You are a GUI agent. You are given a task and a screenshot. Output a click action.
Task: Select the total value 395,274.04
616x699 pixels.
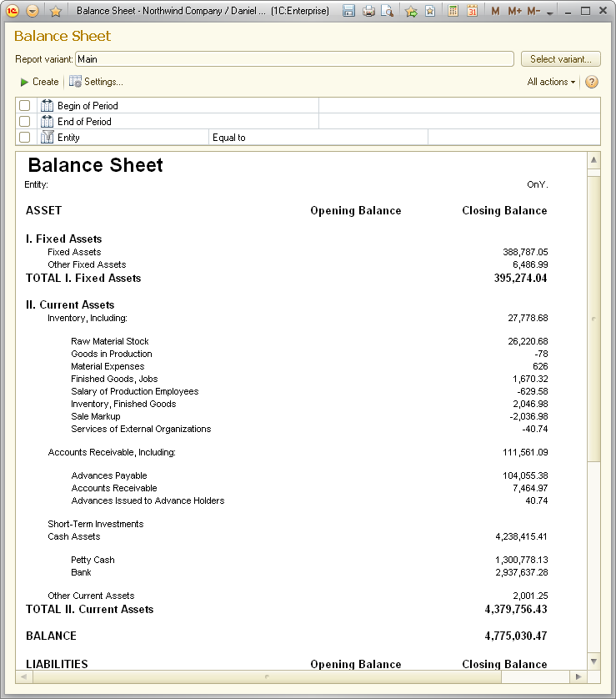(520, 278)
